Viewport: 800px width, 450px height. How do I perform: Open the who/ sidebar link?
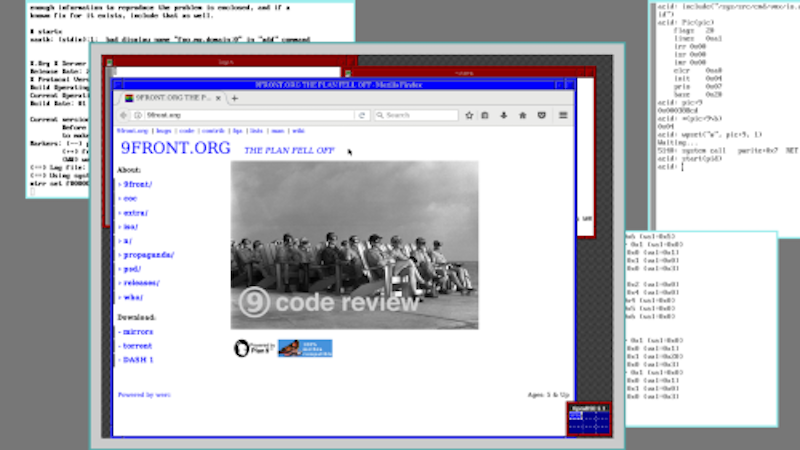tap(133, 297)
